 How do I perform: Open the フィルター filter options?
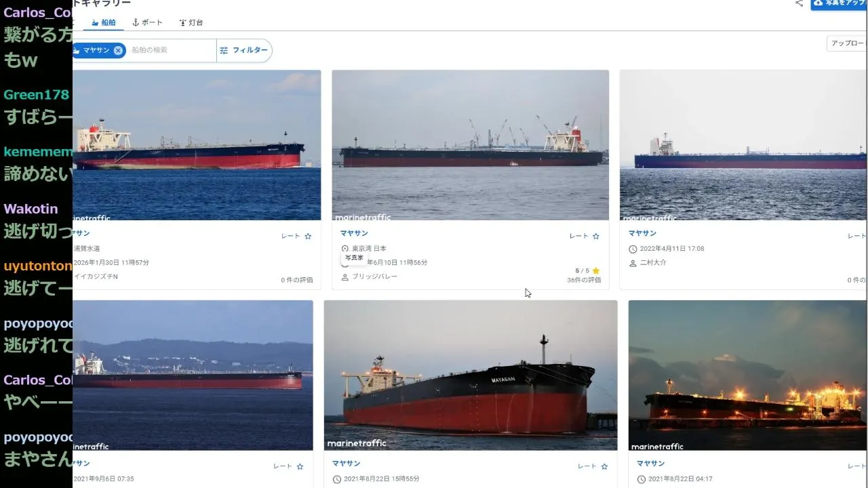tap(244, 50)
